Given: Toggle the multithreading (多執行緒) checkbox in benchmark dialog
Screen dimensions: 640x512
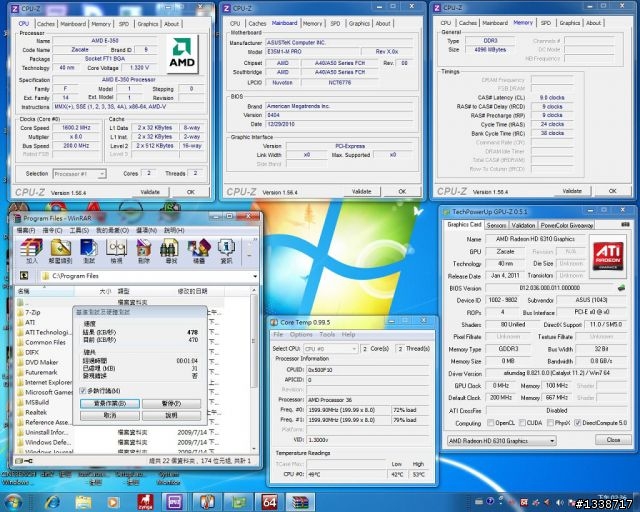Looking at the screenshot, I should pos(83,391).
